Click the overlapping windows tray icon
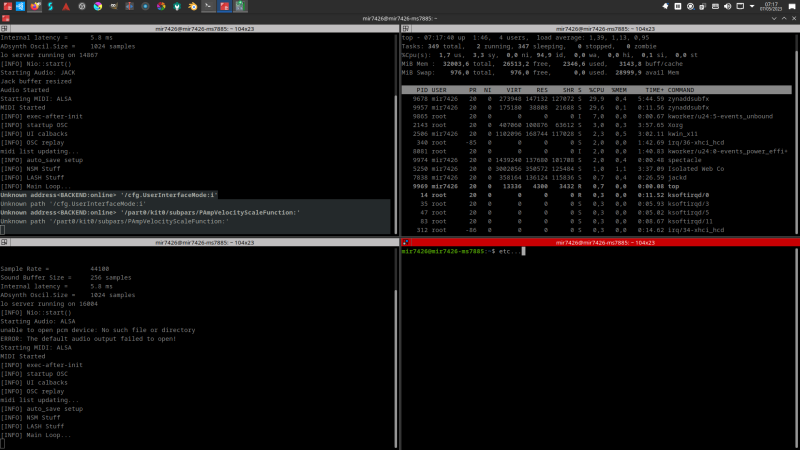The width and height of the screenshot is (800, 450). coord(703,6)
